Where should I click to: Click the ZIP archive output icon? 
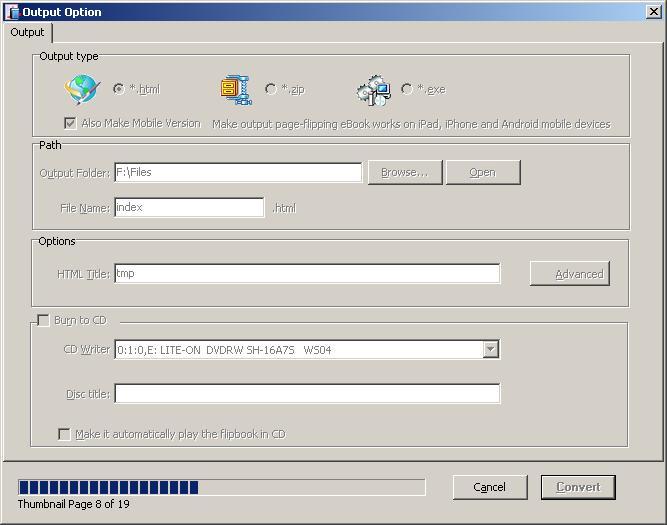point(237,90)
